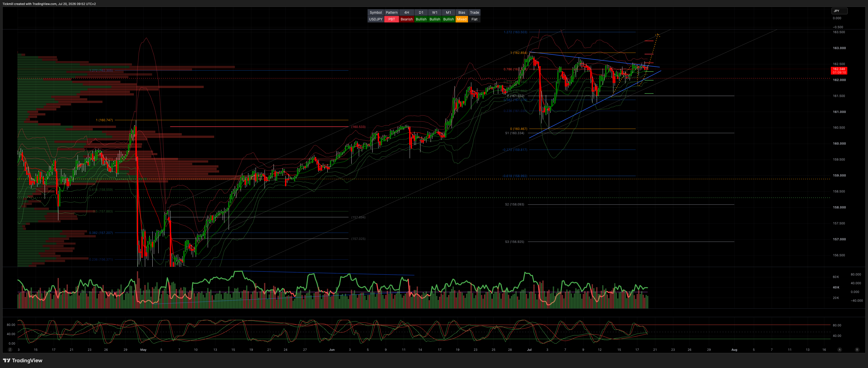
Task: Click the 60 K volume scale label
Action: [836, 277]
